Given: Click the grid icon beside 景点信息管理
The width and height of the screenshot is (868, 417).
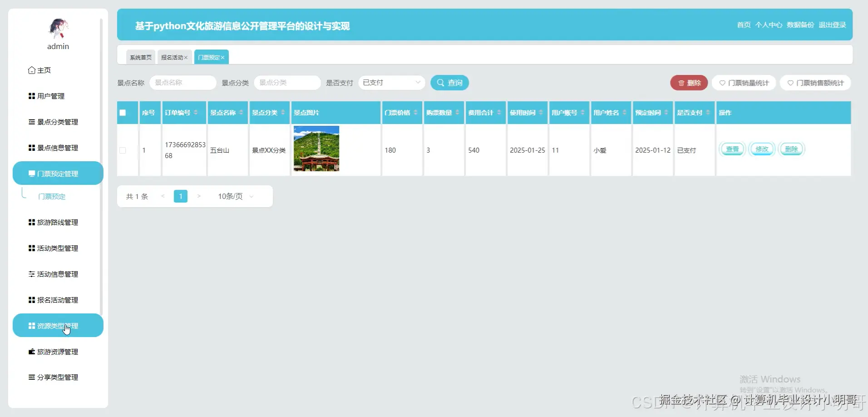Looking at the screenshot, I should pos(32,148).
